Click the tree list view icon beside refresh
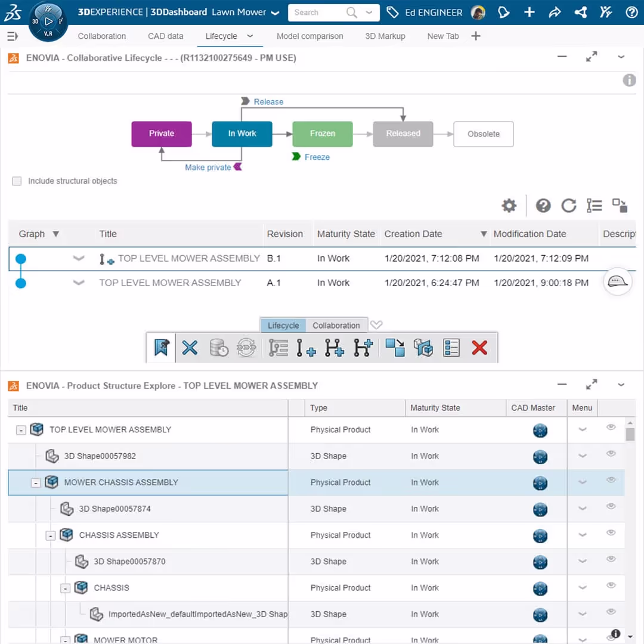 tap(594, 205)
